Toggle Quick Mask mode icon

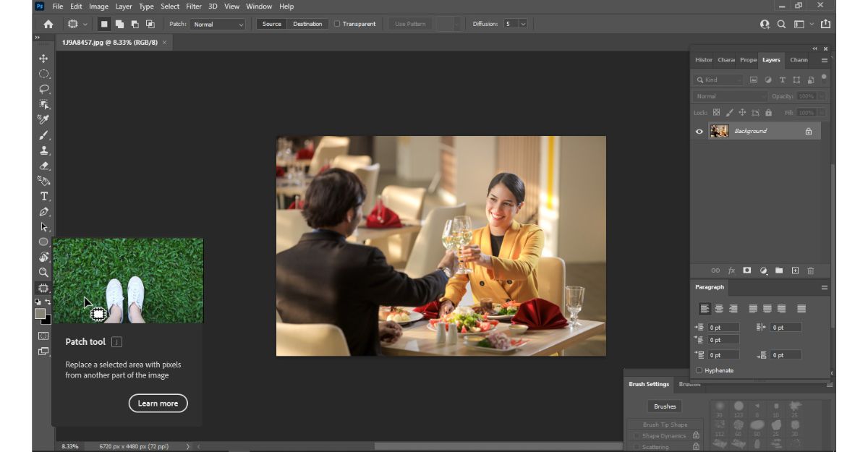click(43, 336)
